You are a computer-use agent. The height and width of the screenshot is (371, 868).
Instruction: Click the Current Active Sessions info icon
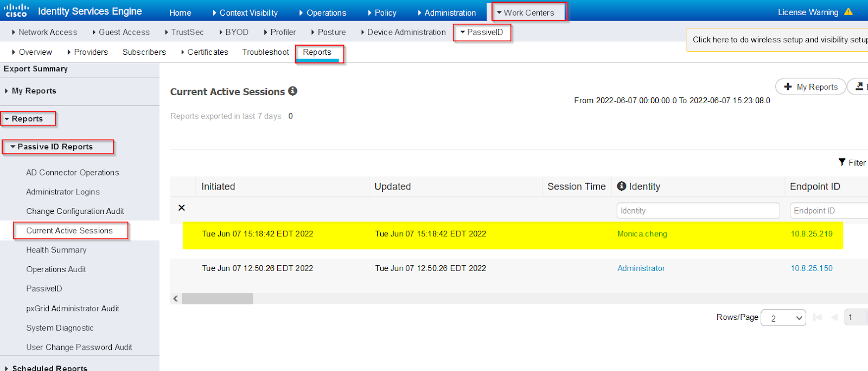click(292, 91)
